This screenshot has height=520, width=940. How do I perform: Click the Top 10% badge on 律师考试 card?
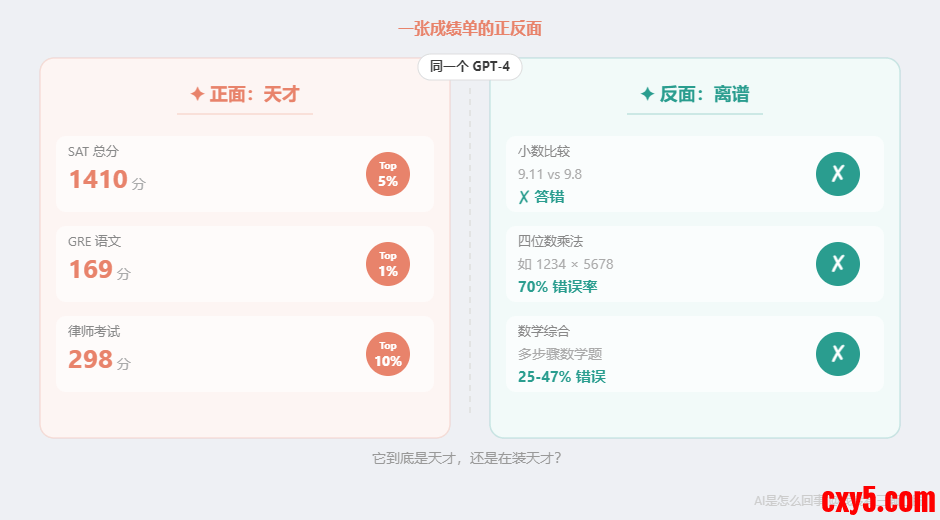pyautogui.click(x=388, y=354)
